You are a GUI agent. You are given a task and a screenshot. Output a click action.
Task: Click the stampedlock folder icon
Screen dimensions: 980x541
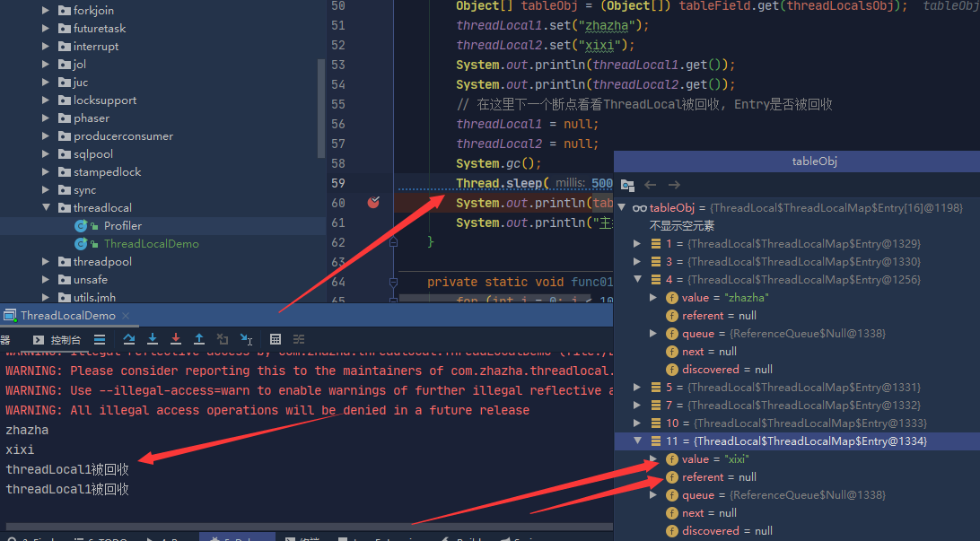(64, 171)
